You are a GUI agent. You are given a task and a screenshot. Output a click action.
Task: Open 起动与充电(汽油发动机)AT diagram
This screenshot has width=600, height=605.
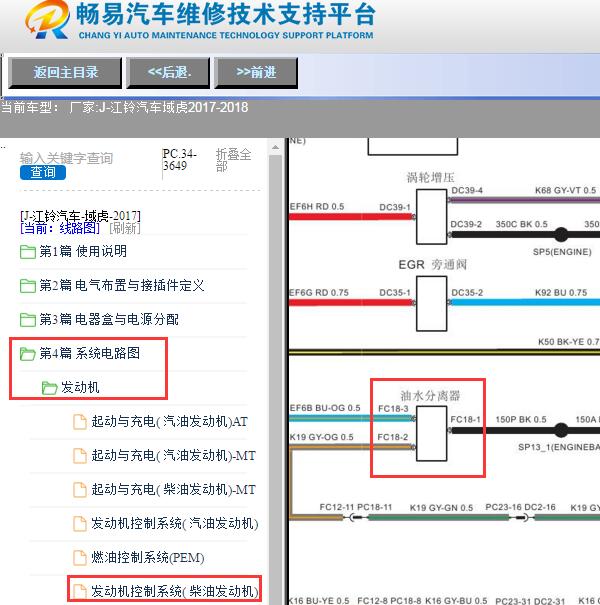(169, 421)
